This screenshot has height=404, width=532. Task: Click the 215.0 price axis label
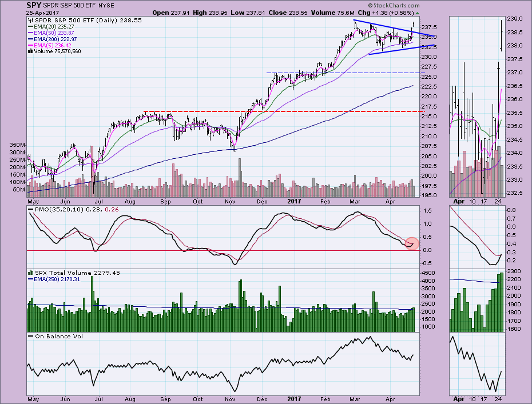point(430,116)
